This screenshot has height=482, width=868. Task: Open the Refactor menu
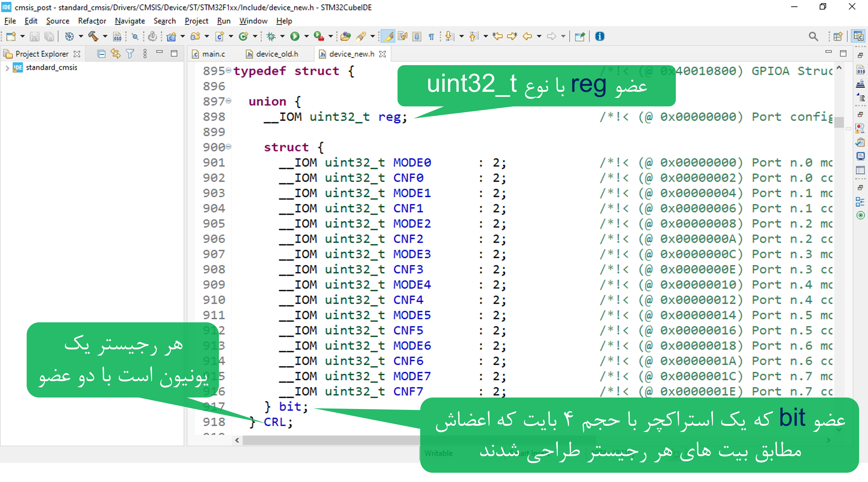point(92,21)
